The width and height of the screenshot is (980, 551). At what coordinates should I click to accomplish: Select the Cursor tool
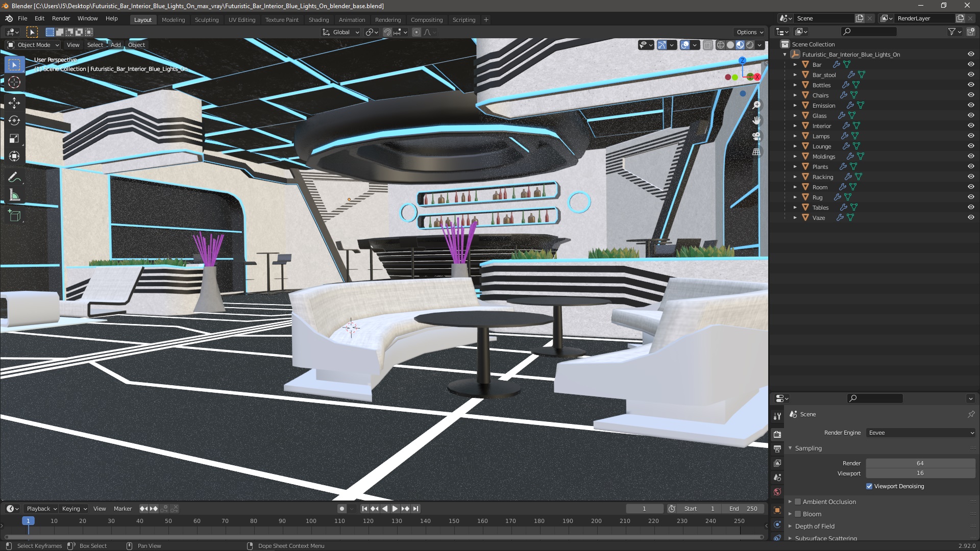(14, 83)
